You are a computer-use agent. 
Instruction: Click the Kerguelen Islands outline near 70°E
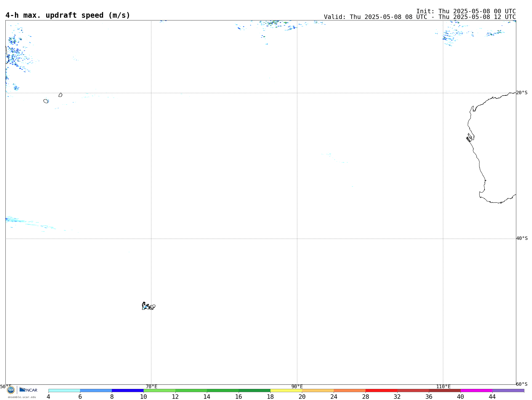[149, 306]
